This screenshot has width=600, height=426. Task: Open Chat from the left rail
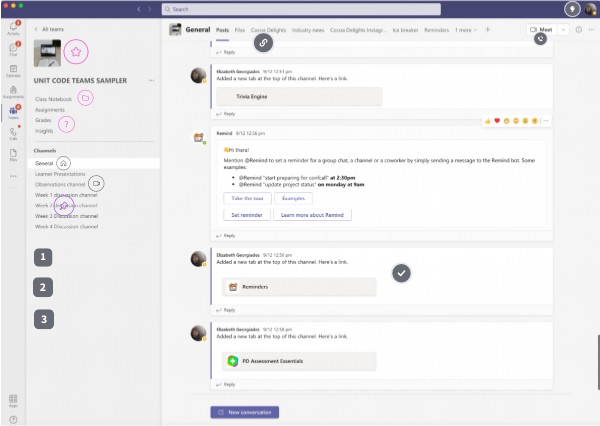(x=14, y=48)
